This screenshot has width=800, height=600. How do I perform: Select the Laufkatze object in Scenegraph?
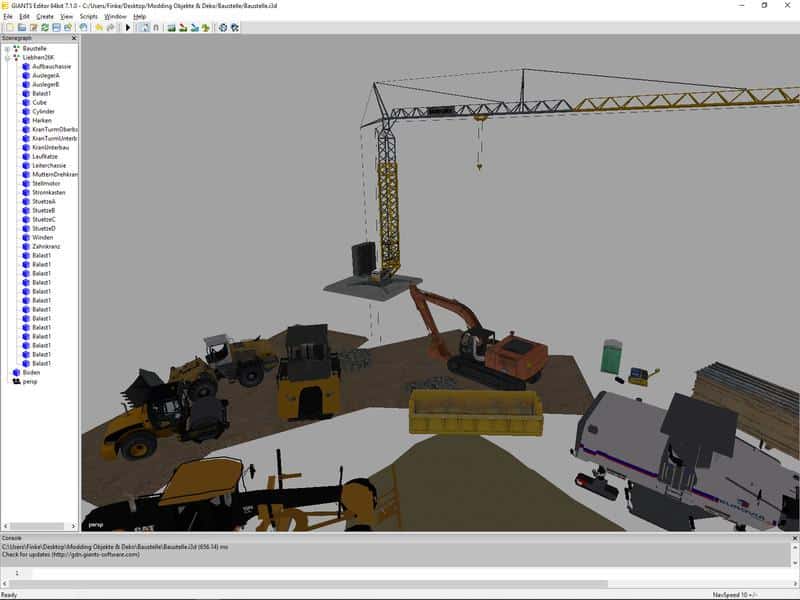45,156
